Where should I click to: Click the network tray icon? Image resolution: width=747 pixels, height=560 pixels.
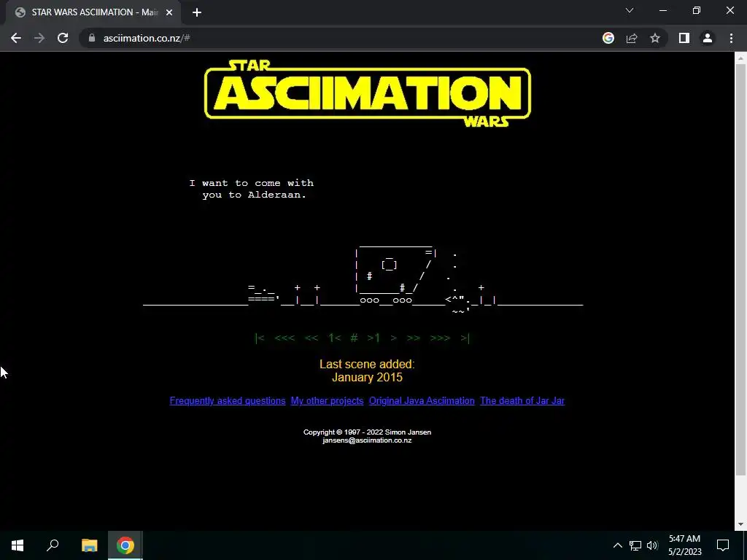tap(635, 545)
